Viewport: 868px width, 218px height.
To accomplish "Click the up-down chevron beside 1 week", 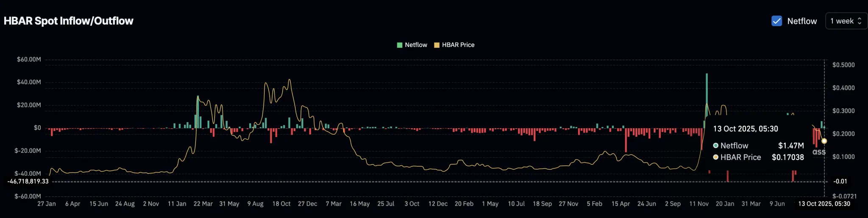I will [x=860, y=21].
